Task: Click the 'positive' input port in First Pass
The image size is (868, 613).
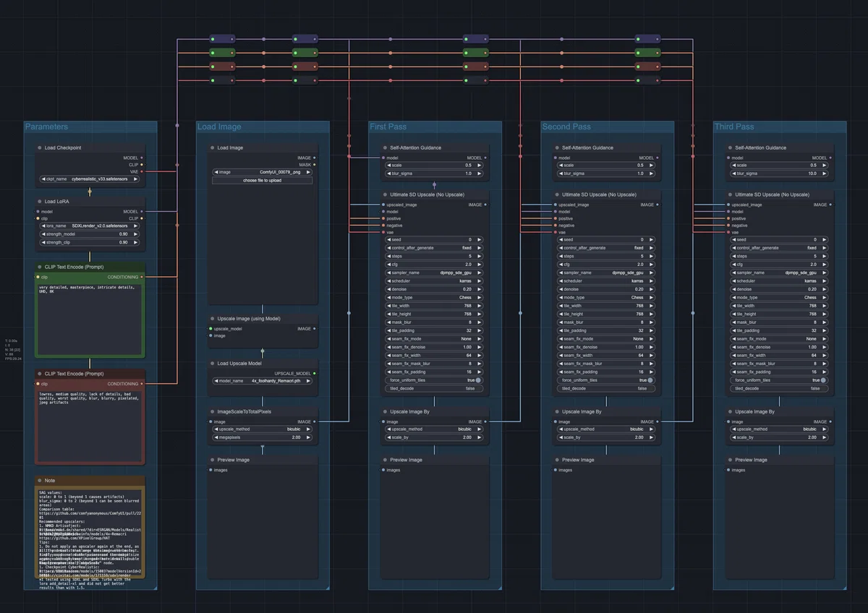Action: [x=383, y=218]
